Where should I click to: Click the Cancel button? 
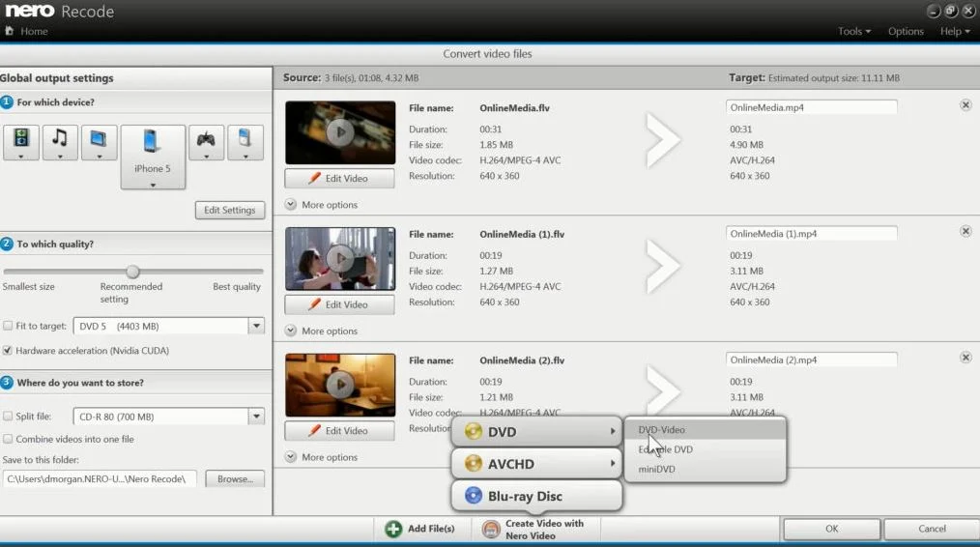click(x=932, y=529)
